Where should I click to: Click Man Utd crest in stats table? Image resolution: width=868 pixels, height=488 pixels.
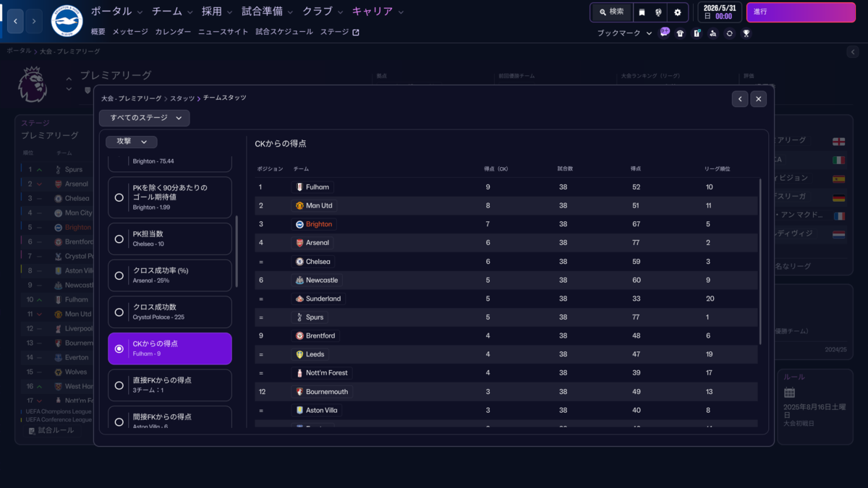(299, 205)
